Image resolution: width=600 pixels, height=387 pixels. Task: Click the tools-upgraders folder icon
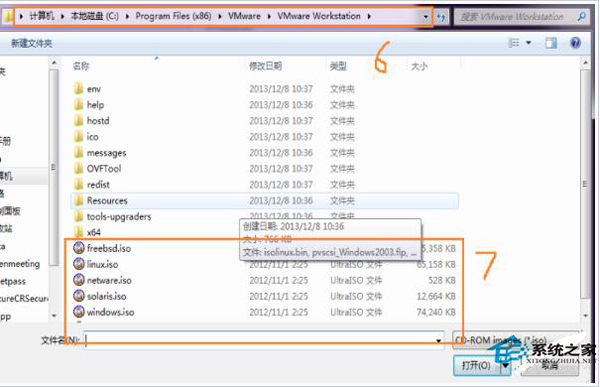(78, 216)
